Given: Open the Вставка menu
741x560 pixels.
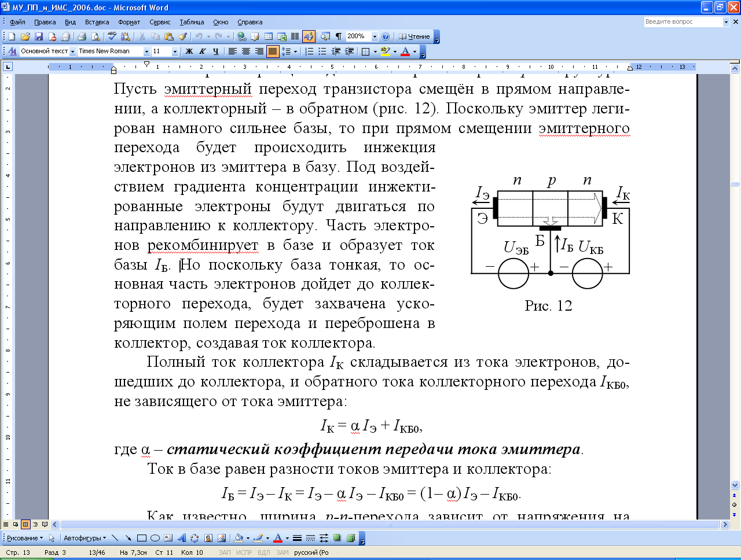Looking at the screenshot, I should pyautogui.click(x=97, y=22).
